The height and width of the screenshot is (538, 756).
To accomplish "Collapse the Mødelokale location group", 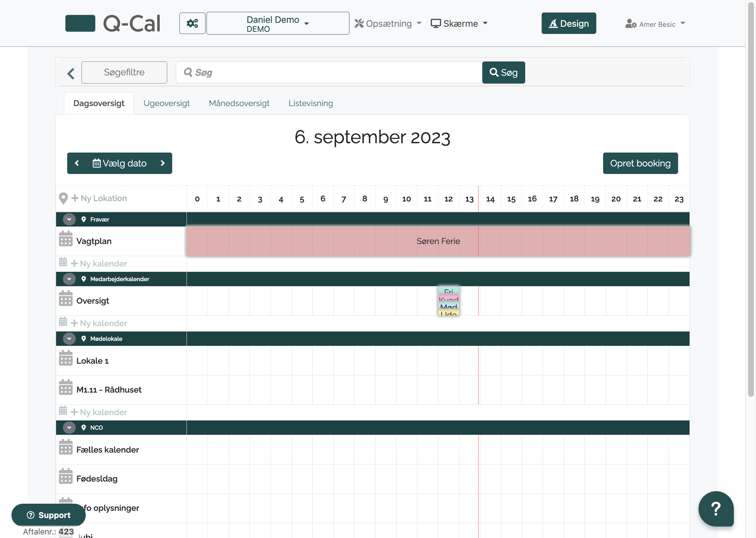I will point(69,339).
